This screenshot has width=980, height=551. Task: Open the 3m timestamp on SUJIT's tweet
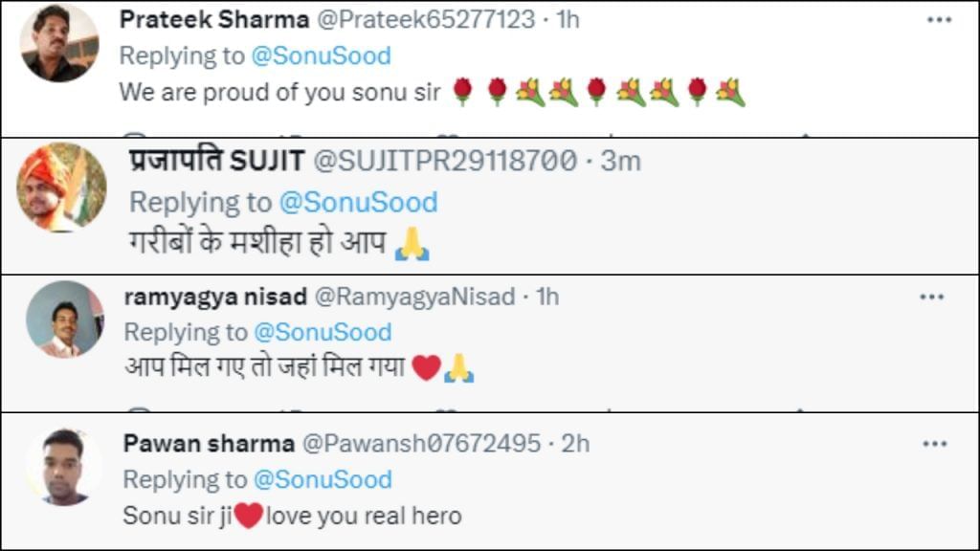[x=620, y=162]
